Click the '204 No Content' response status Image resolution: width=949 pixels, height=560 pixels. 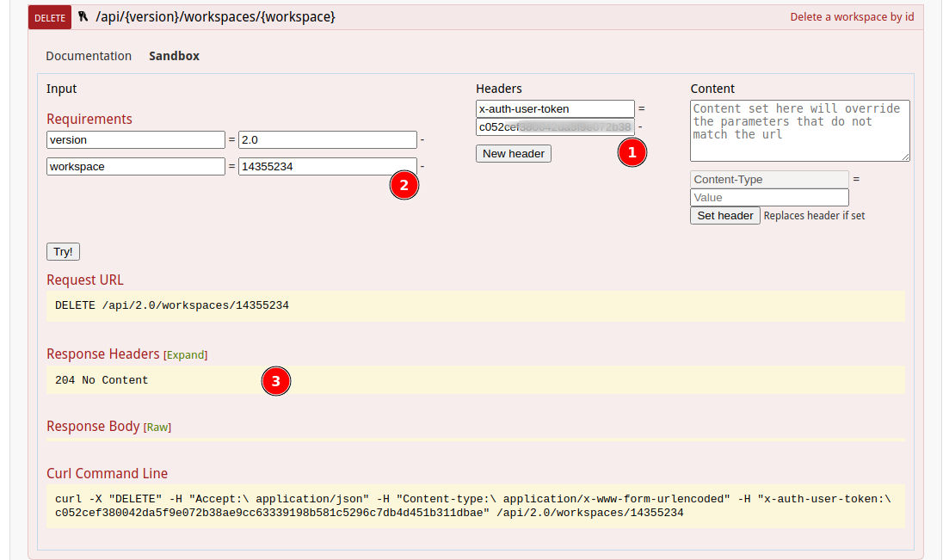102,380
